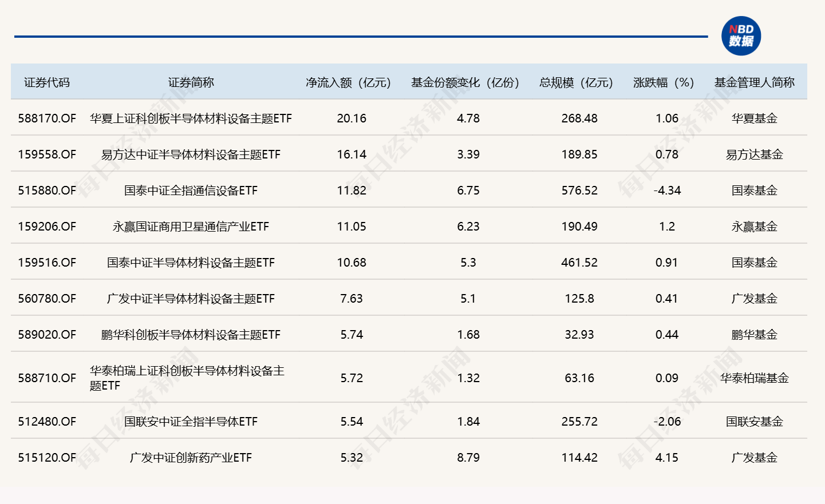Click share change value 1.32
The width and height of the screenshot is (825, 504).
click(468, 378)
